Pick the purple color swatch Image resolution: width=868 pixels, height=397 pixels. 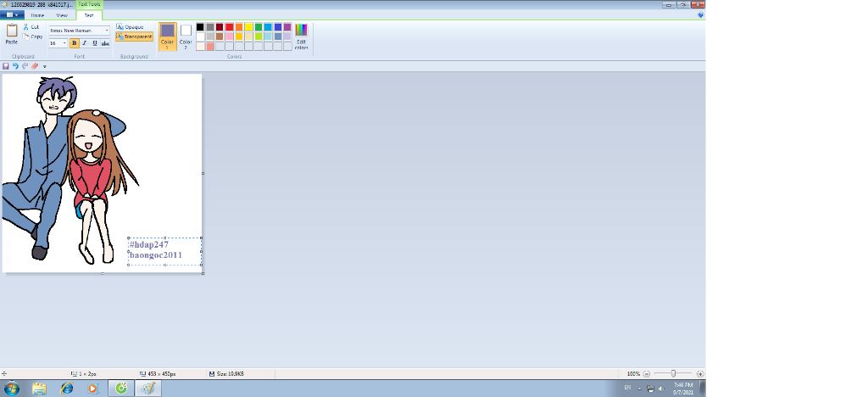pyautogui.click(x=287, y=27)
